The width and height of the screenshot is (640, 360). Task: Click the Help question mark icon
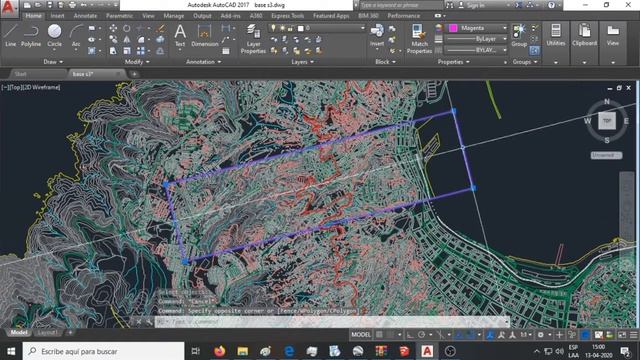tap(551, 5)
